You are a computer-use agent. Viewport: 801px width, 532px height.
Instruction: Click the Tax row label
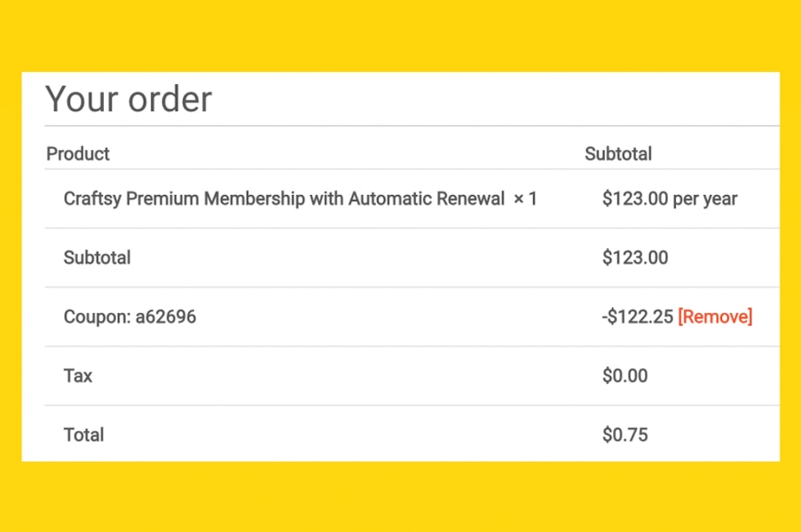tap(78, 376)
